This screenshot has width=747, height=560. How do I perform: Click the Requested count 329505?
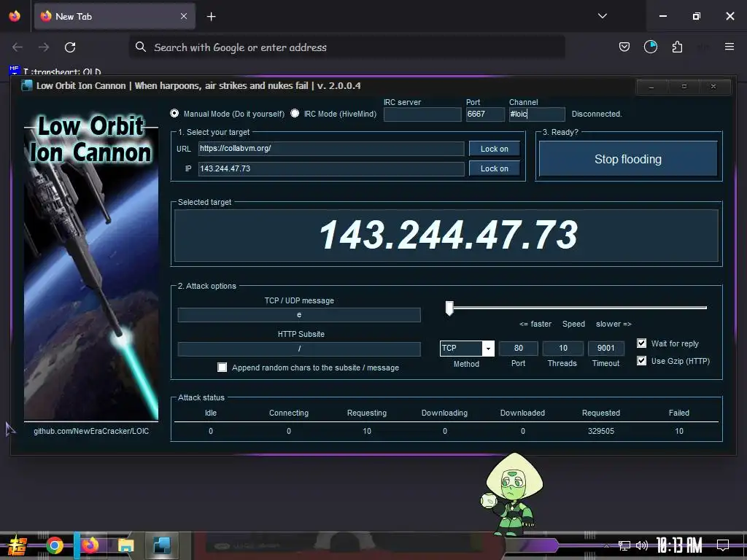pyautogui.click(x=601, y=431)
